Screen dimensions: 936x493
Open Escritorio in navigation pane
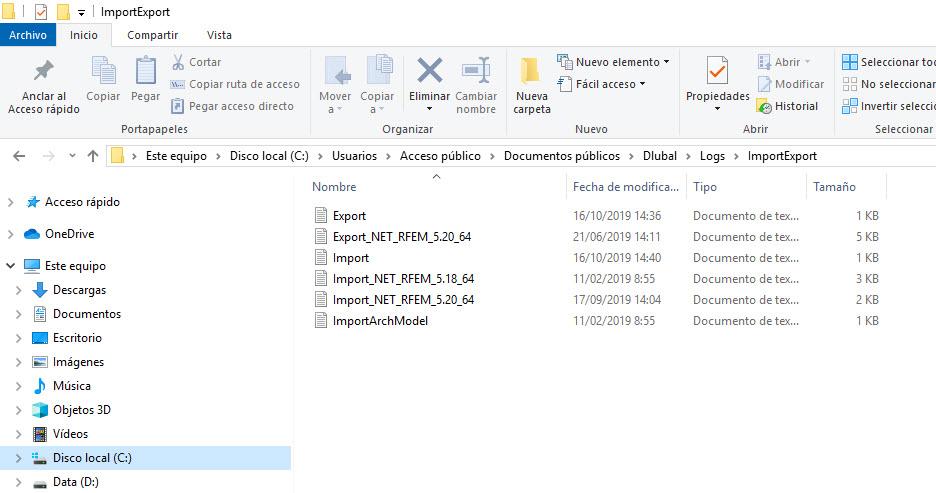point(78,338)
